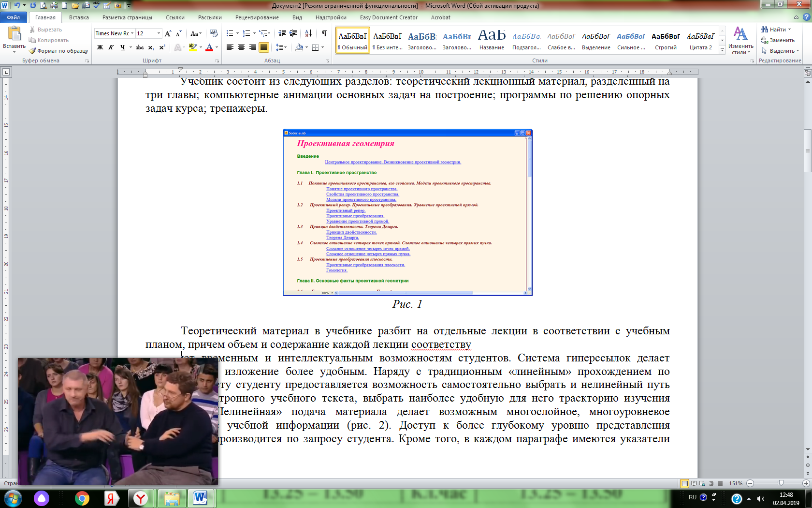Click the red font color swatch

209,47
